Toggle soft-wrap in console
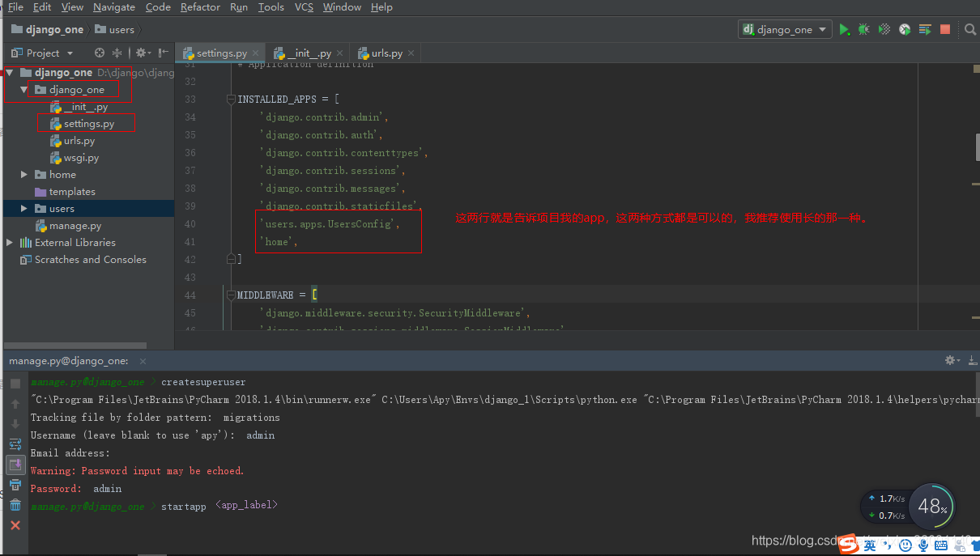The image size is (980, 556). pos(15,444)
